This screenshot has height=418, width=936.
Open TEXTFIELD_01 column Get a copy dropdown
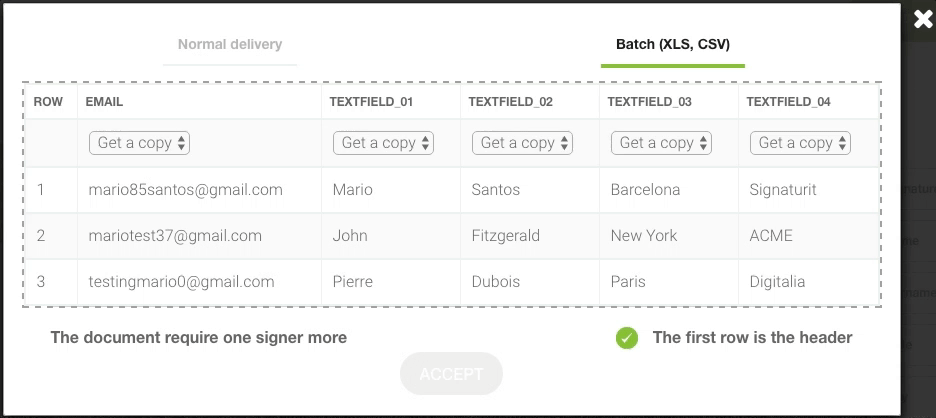click(383, 143)
